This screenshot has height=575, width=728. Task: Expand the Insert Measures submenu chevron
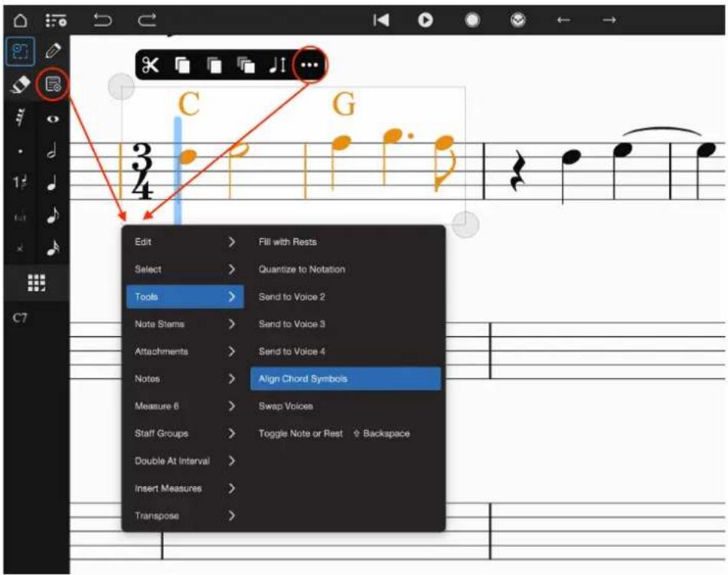tap(232, 488)
